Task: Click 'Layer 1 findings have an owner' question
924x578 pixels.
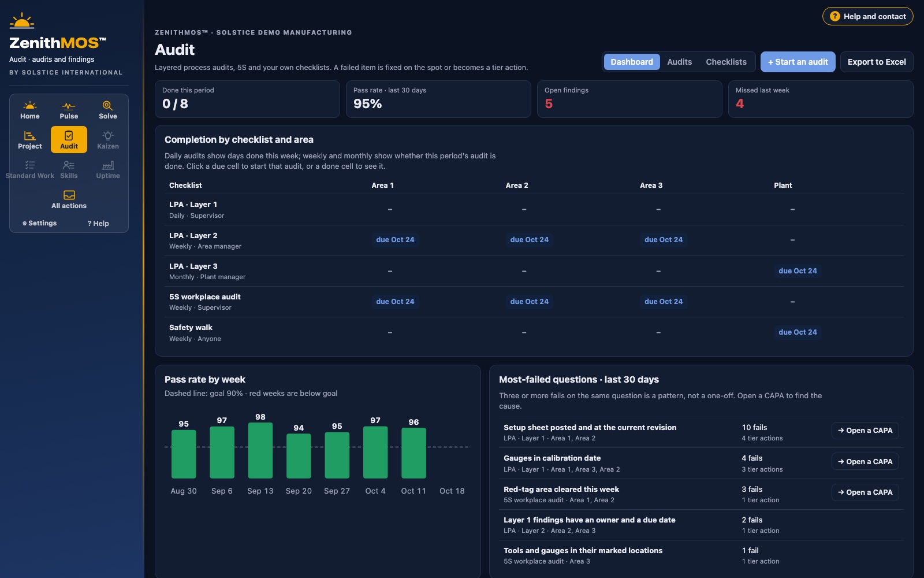Action: [x=590, y=520]
